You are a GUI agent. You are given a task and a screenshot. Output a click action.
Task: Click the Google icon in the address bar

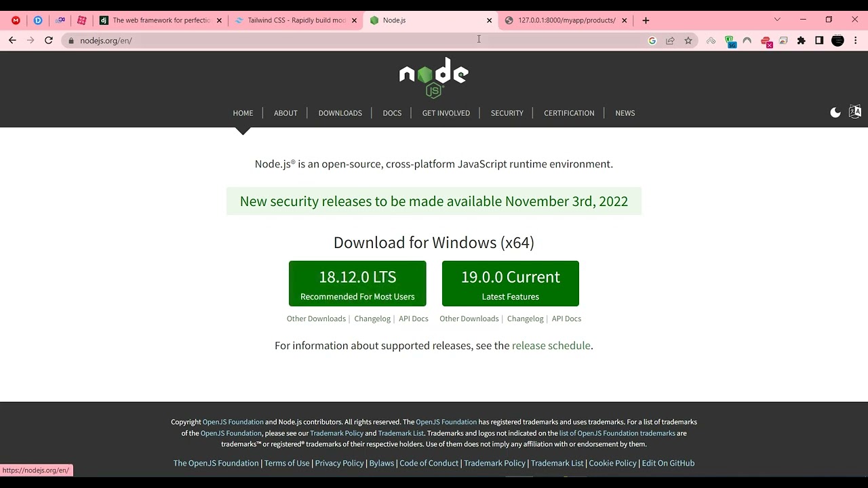click(x=652, y=41)
